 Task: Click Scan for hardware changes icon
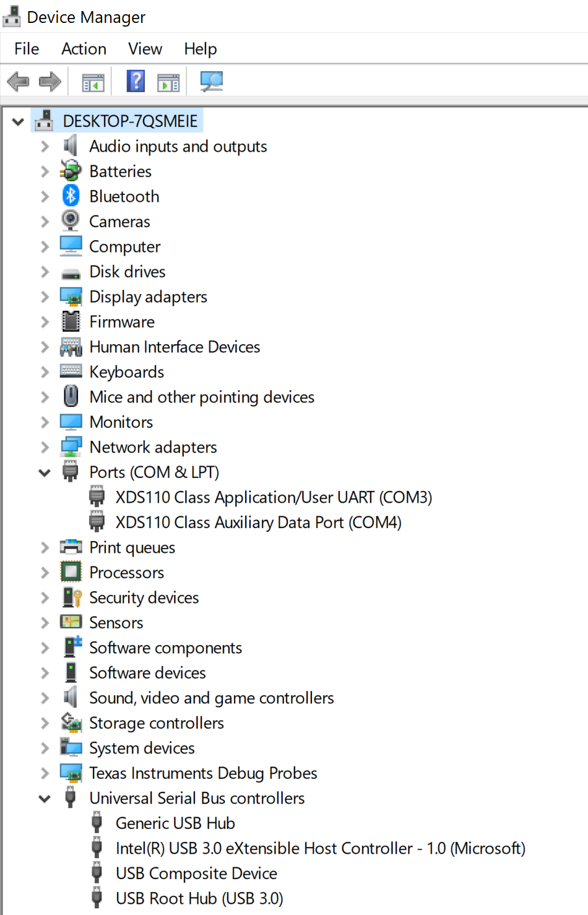coord(212,81)
